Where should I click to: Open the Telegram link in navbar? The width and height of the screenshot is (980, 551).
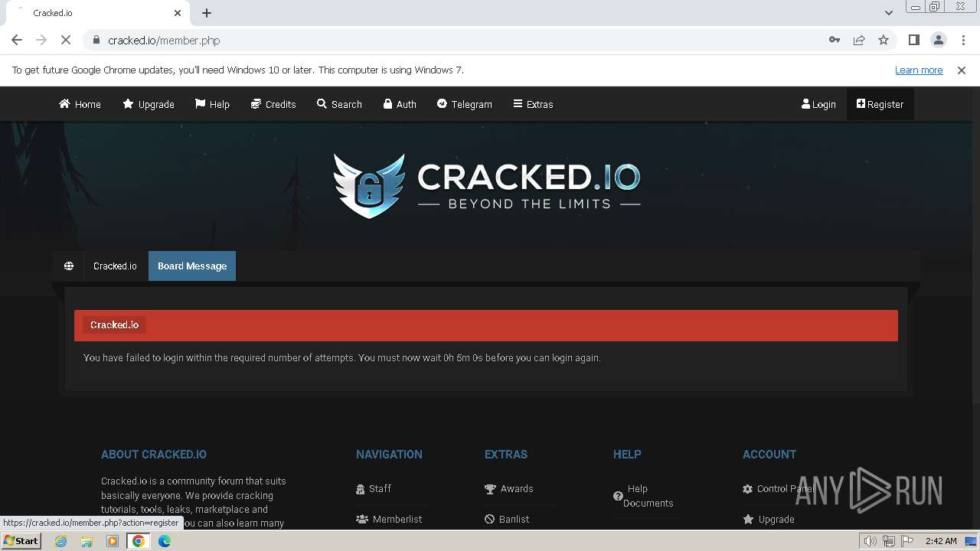464,104
